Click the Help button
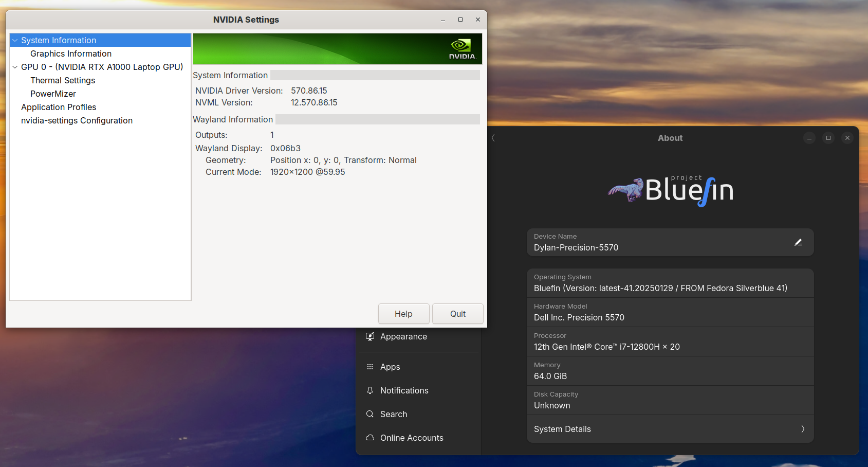The image size is (868, 467). (x=403, y=314)
